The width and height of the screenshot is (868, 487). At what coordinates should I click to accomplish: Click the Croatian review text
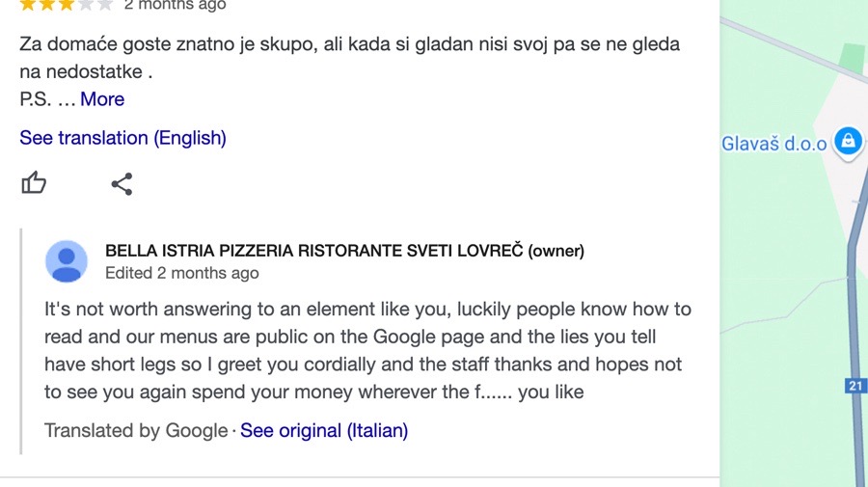(x=349, y=58)
